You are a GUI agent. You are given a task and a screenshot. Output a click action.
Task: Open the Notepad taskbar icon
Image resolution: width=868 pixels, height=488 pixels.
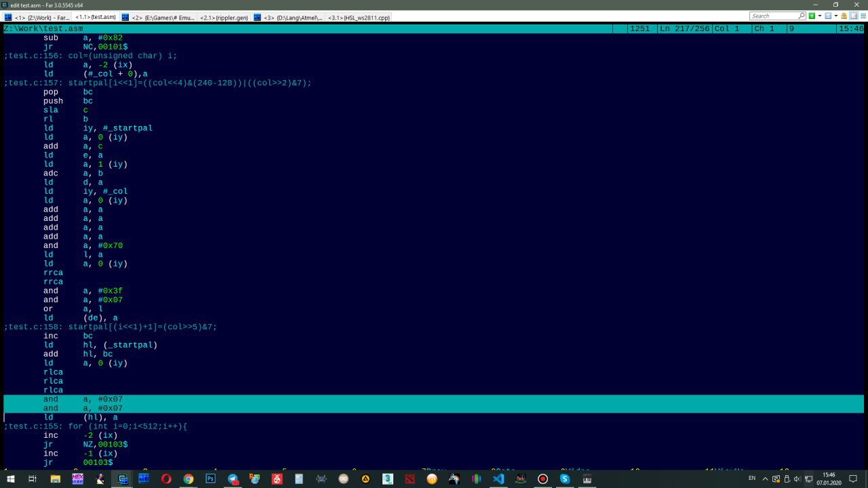coord(299,479)
